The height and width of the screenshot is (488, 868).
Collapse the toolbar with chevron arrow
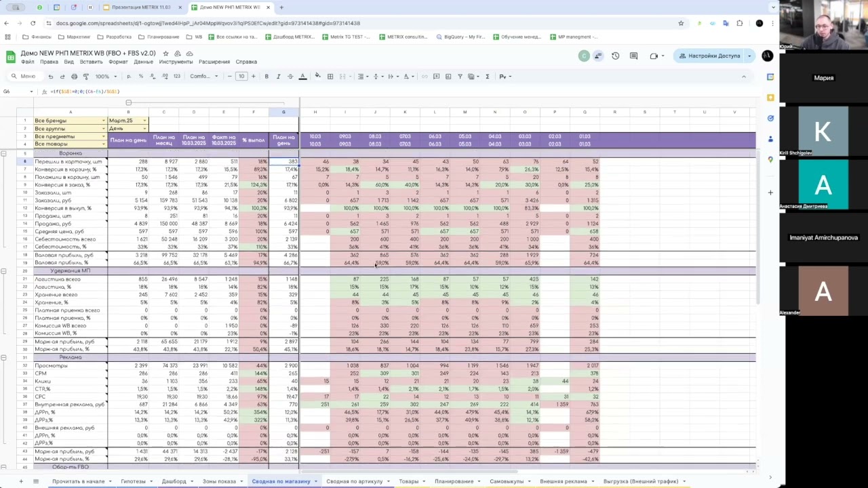(x=743, y=77)
